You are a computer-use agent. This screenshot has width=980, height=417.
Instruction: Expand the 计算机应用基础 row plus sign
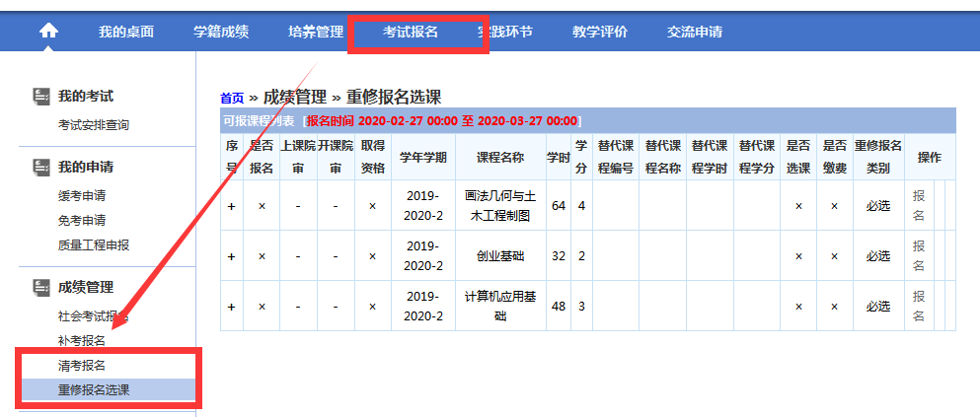point(232,306)
